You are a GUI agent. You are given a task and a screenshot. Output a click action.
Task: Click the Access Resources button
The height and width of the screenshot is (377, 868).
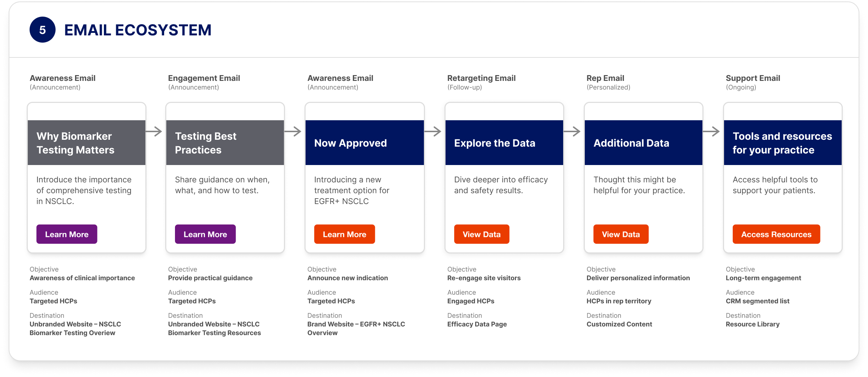coord(776,234)
